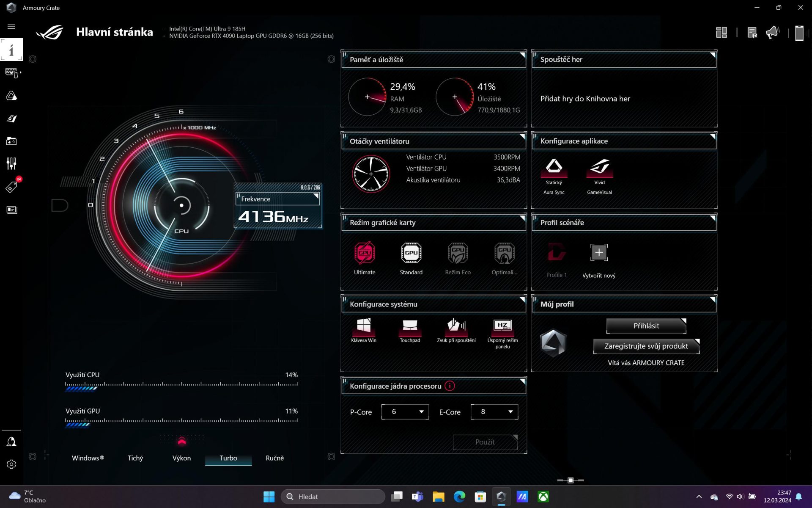Switch to Tichý operating mode
Screen dimensions: 812x508
(135, 458)
